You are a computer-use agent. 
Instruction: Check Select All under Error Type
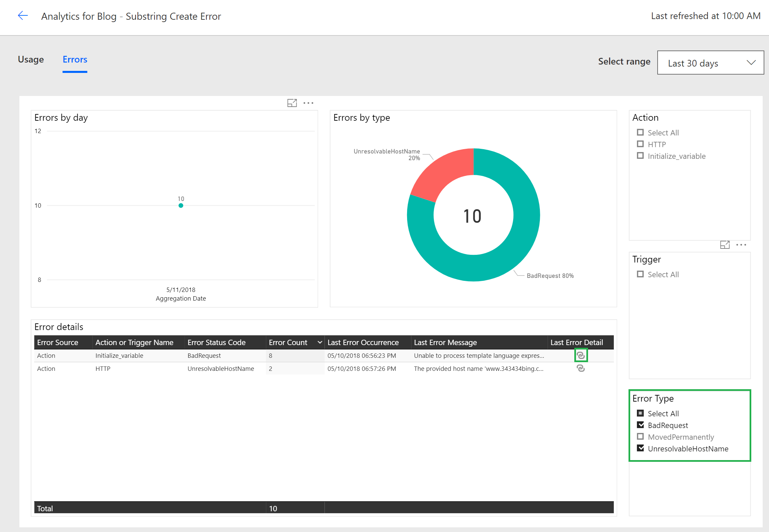(x=640, y=413)
